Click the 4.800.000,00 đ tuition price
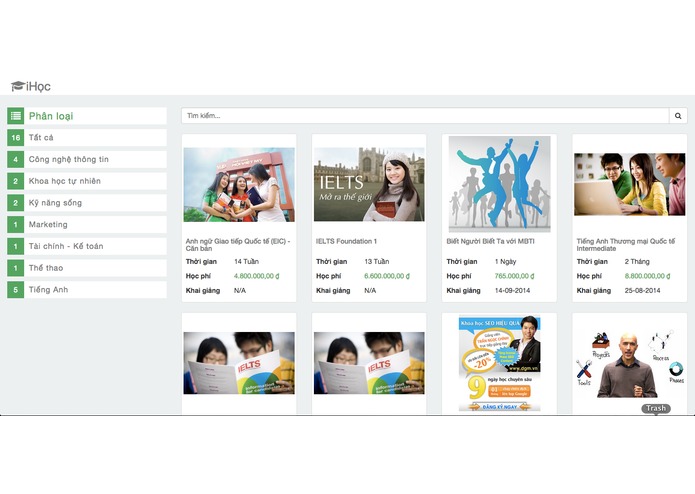 tap(257, 276)
